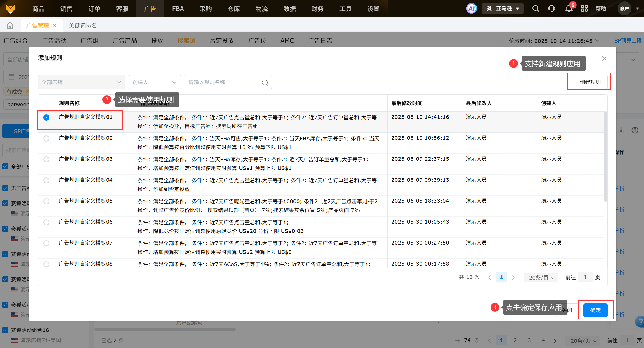Open the top bar search icon
This screenshot has height=348, width=644.
coord(535,8)
